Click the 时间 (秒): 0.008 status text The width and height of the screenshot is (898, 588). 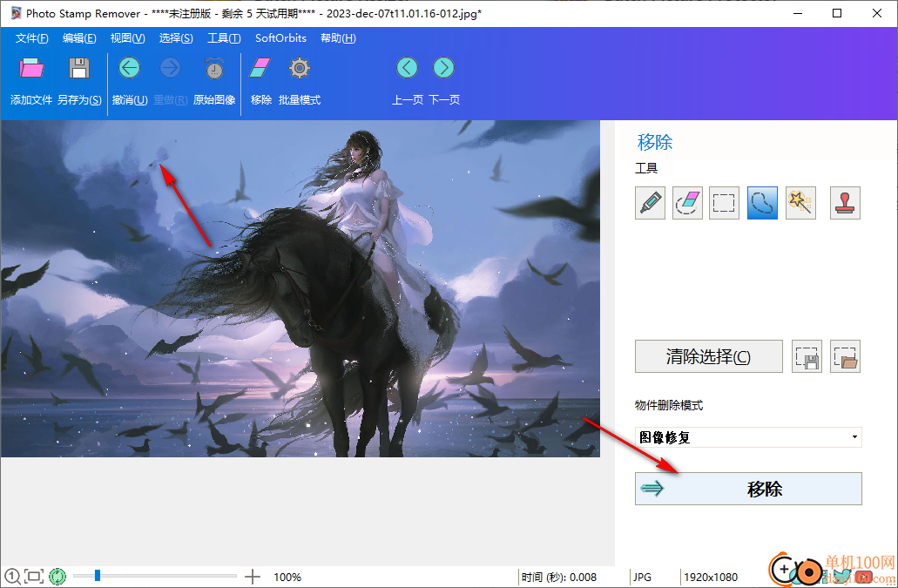click(x=559, y=578)
